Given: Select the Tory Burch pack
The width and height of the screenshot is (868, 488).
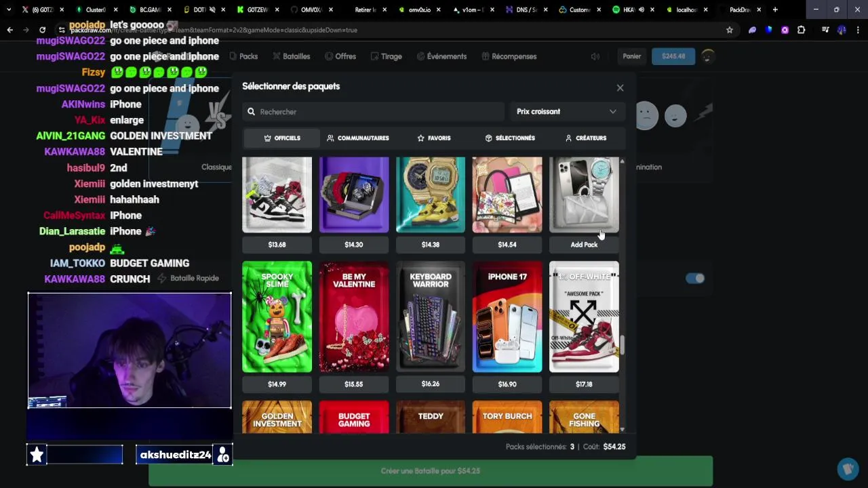Looking at the screenshot, I should click(x=507, y=417).
